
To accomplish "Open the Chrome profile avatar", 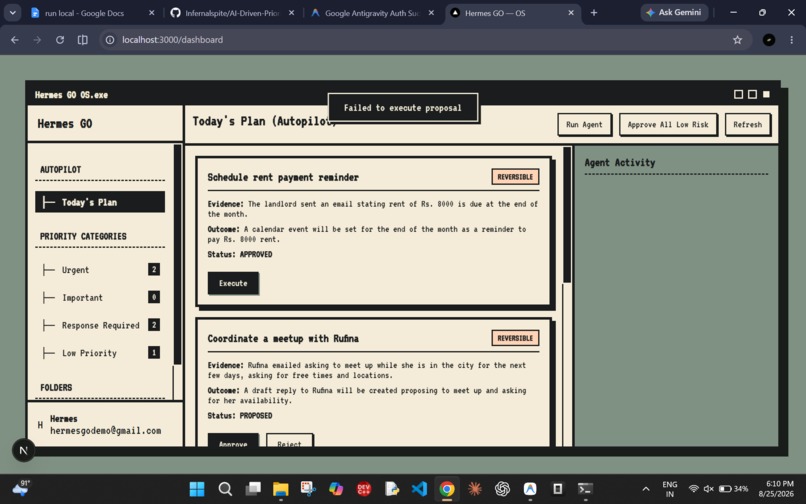I will (x=768, y=40).
